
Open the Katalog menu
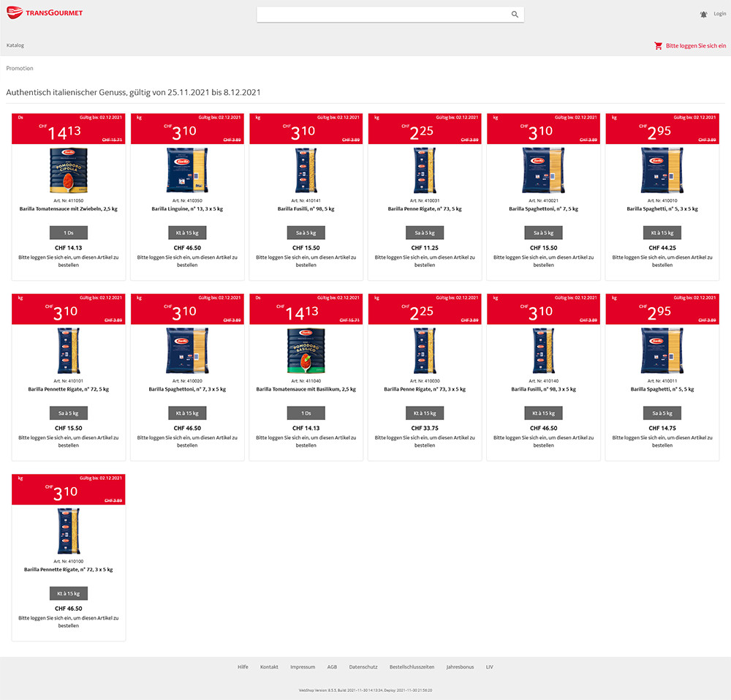coord(15,45)
